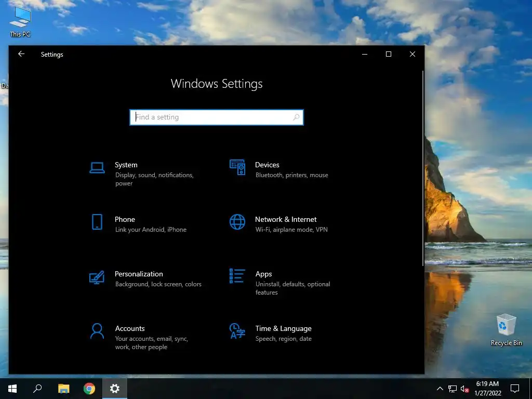Open the muted volume tray icon
The height and width of the screenshot is (399, 532).
click(464, 389)
